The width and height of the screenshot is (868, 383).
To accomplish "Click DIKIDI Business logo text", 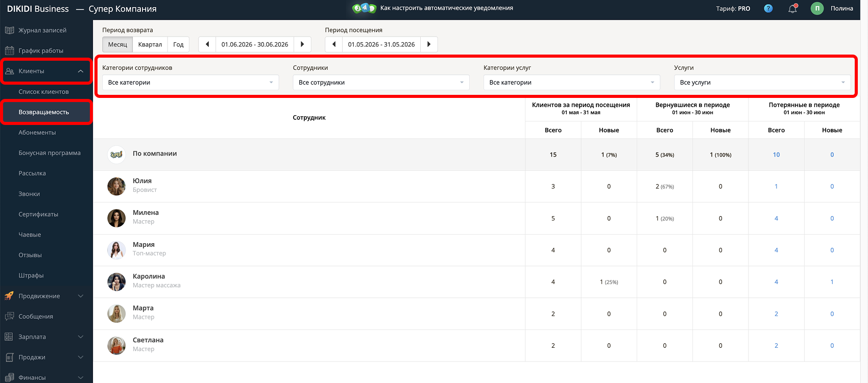I will tap(38, 9).
